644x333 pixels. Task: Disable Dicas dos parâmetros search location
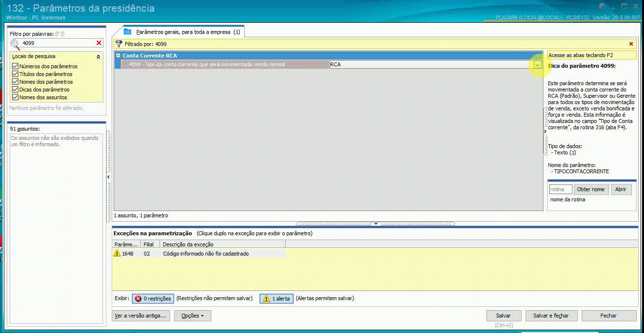click(15, 90)
